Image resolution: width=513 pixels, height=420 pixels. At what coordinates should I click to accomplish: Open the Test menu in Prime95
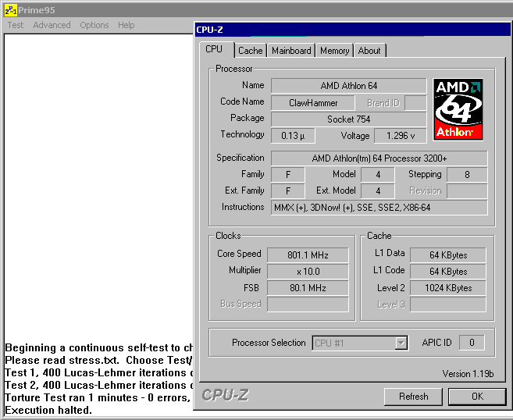(x=16, y=25)
